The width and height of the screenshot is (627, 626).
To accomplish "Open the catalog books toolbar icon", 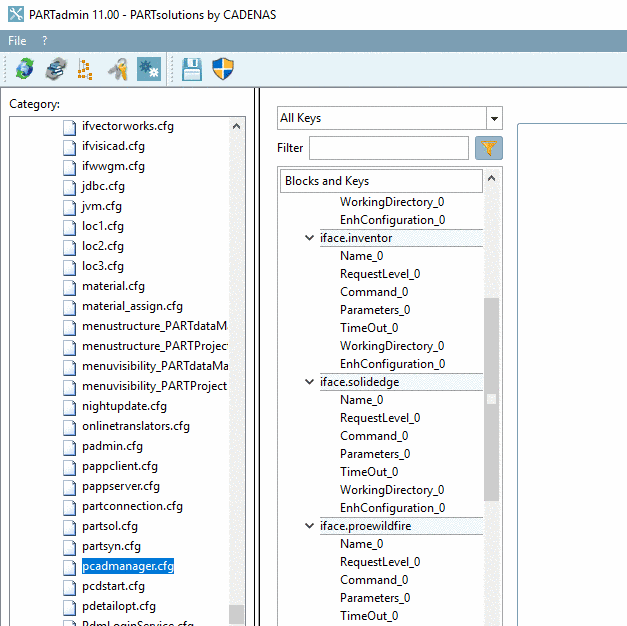I will point(56,69).
